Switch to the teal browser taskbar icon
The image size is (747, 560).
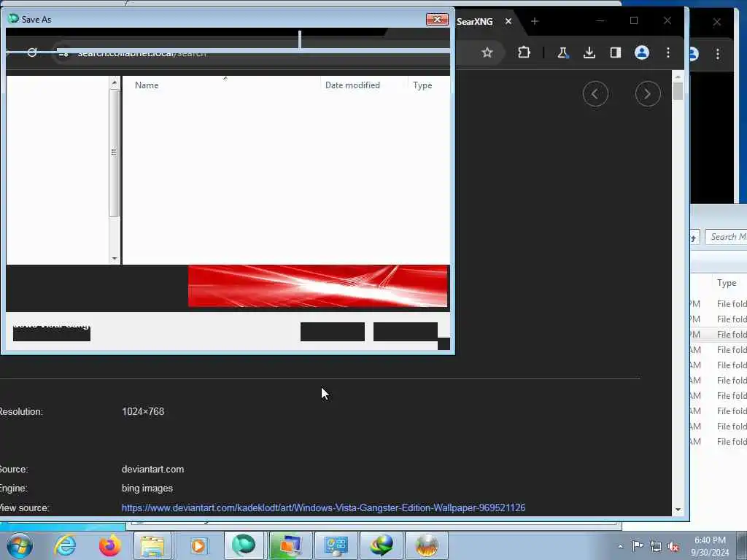(x=244, y=545)
